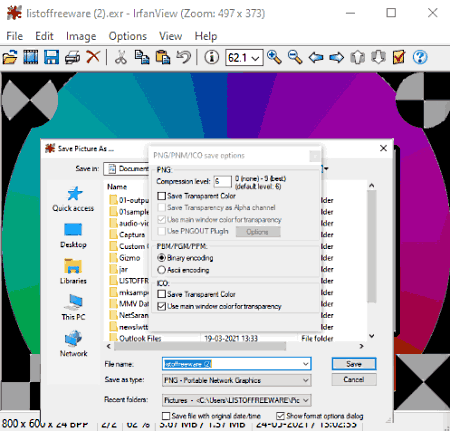Viewport: 450px width, 431px height.
Task: Open the View menu
Action: (171, 36)
